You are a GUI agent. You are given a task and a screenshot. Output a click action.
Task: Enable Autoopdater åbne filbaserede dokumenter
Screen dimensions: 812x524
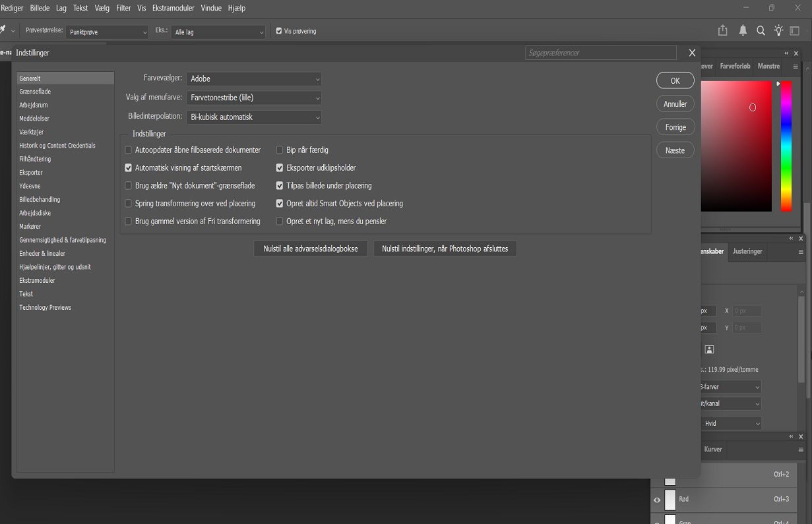tap(129, 150)
